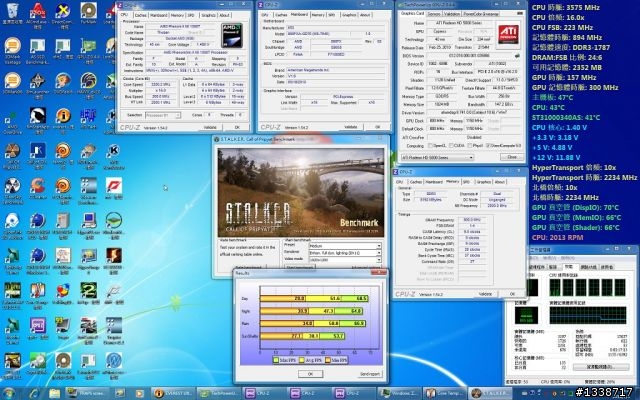Open the graphics card selector dropdown in GPU-Z
The height and width of the screenshot is (400, 640).
coord(437,157)
